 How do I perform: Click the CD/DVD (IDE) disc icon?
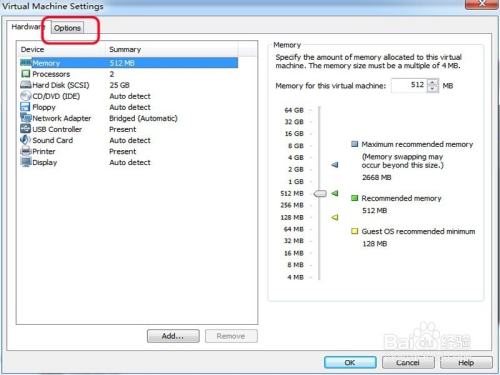click(x=26, y=96)
